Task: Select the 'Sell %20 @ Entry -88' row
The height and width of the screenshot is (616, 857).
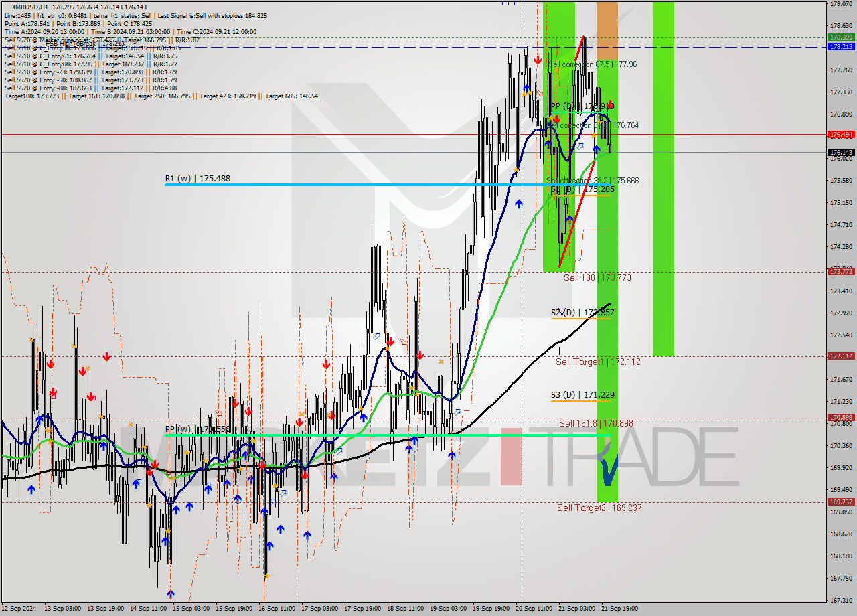Action: coord(90,88)
